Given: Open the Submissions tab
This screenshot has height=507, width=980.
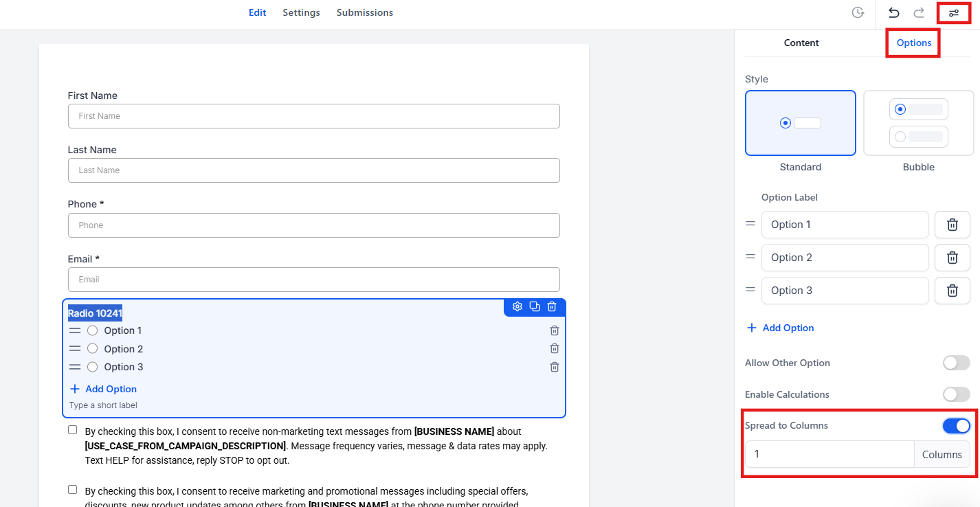Looking at the screenshot, I should pos(364,12).
